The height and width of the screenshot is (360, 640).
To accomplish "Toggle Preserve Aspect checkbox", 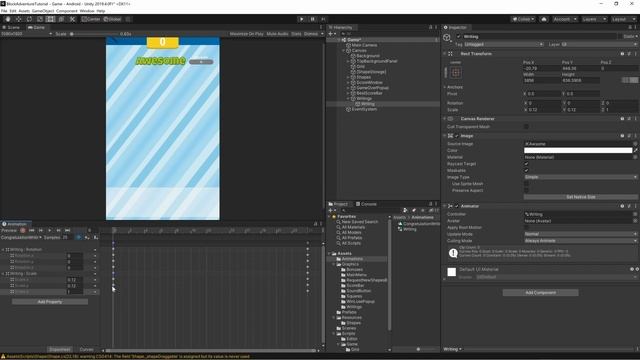I will [x=527, y=191].
